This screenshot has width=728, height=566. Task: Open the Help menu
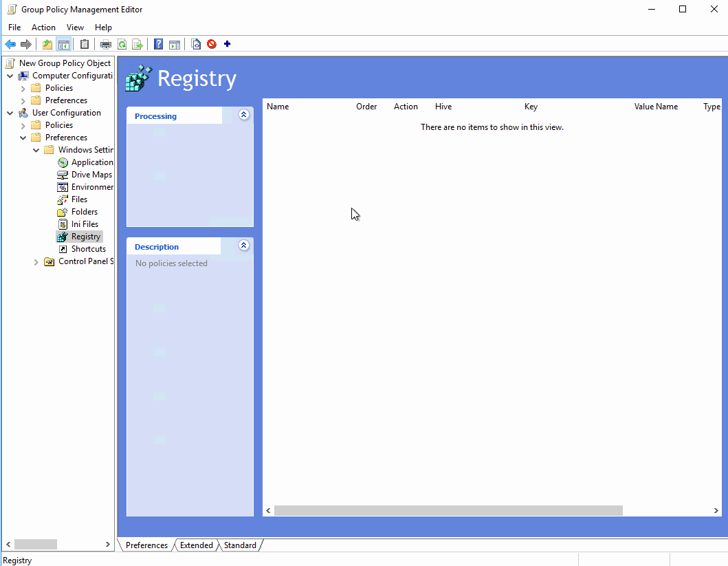(103, 28)
